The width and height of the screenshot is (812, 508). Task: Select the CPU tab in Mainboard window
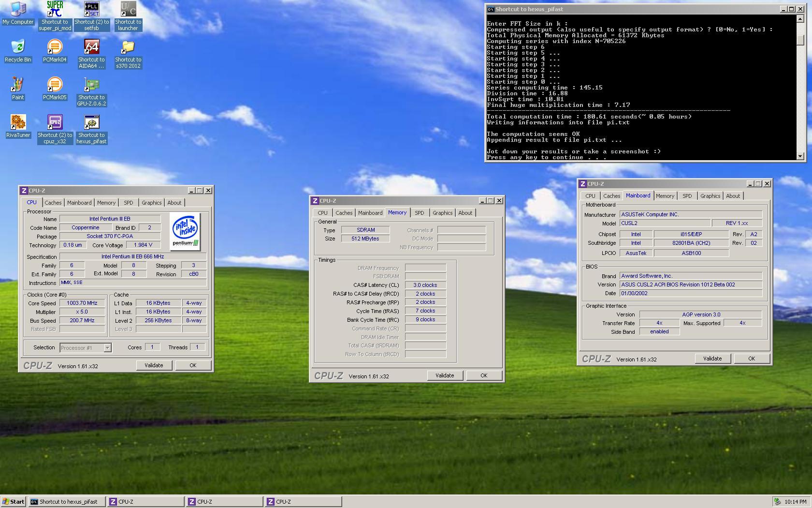pyautogui.click(x=590, y=196)
